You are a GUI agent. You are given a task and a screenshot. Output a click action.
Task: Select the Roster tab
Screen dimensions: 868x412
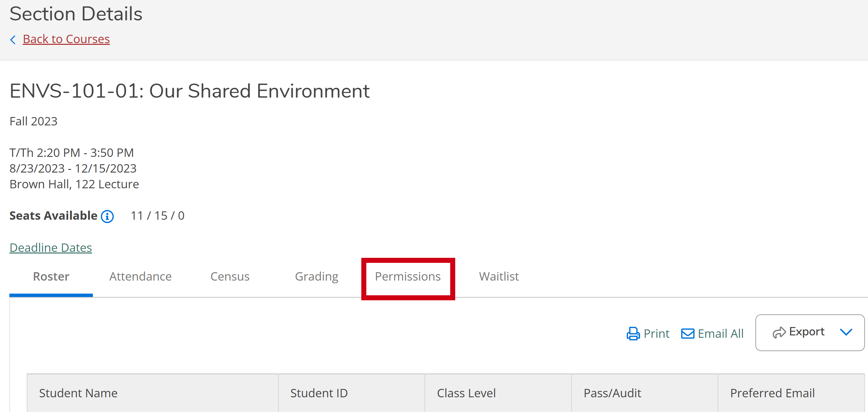(x=51, y=277)
